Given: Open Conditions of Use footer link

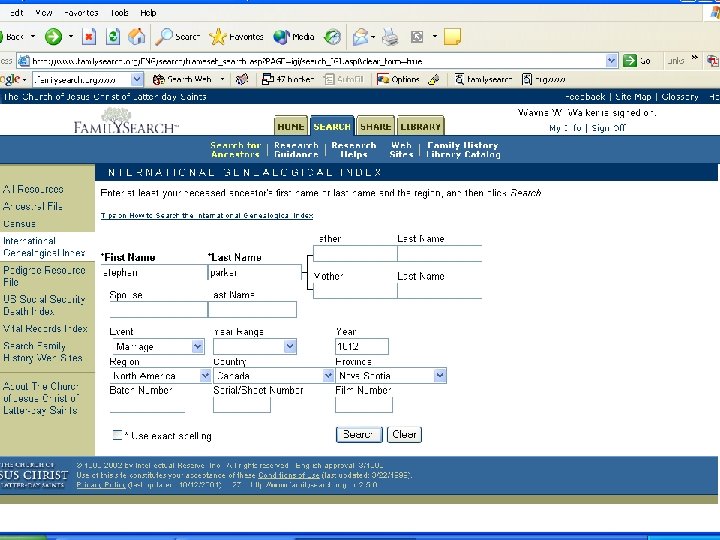Looking at the screenshot, I should coord(288,475).
